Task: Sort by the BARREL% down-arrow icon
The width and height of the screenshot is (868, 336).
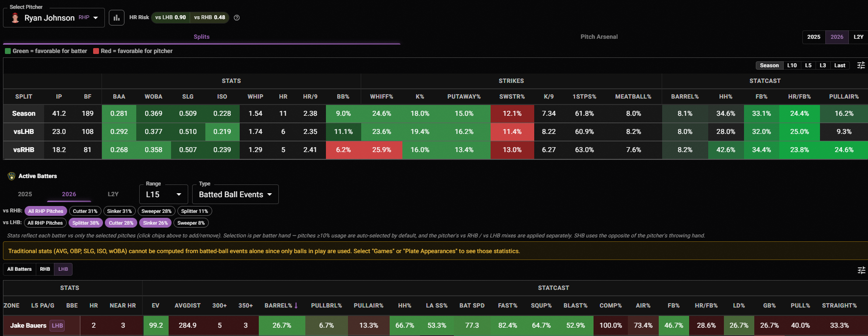Action: (x=296, y=306)
